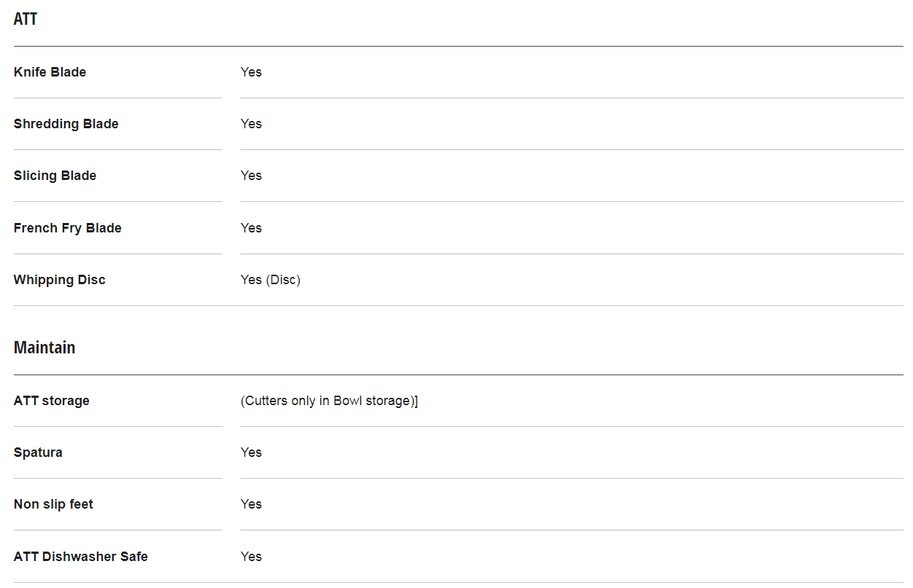Click the Yes value for French Fry Blade
This screenshot has width=913, height=588.
click(251, 228)
